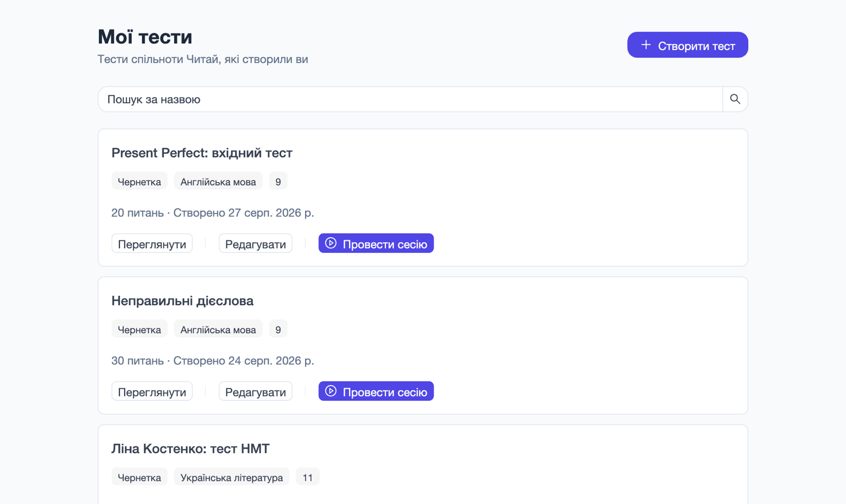This screenshot has height=504, width=846.
Task: Click Редагувати for Неправильні дієслова
Action: pyautogui.click(x=255, y=391)
